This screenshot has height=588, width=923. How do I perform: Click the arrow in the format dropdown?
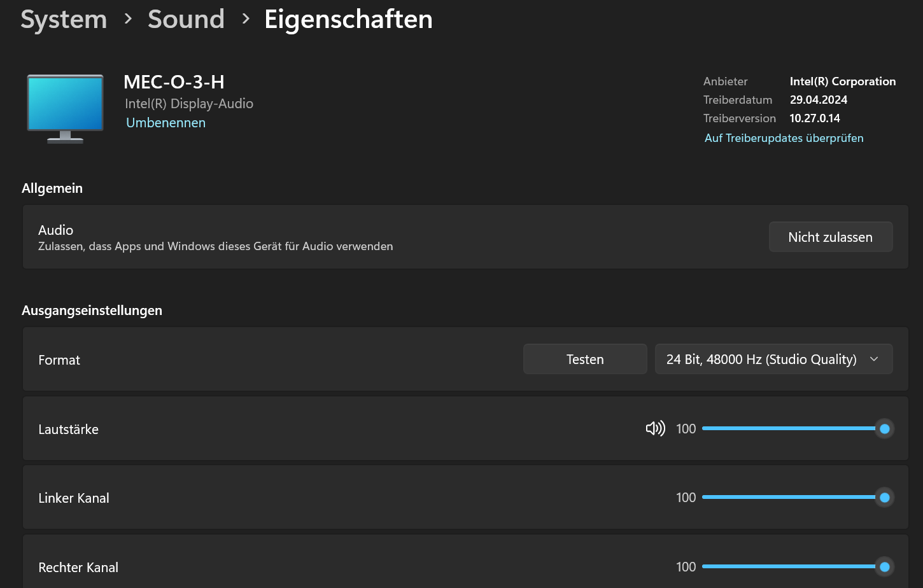(x=874, y=360)
